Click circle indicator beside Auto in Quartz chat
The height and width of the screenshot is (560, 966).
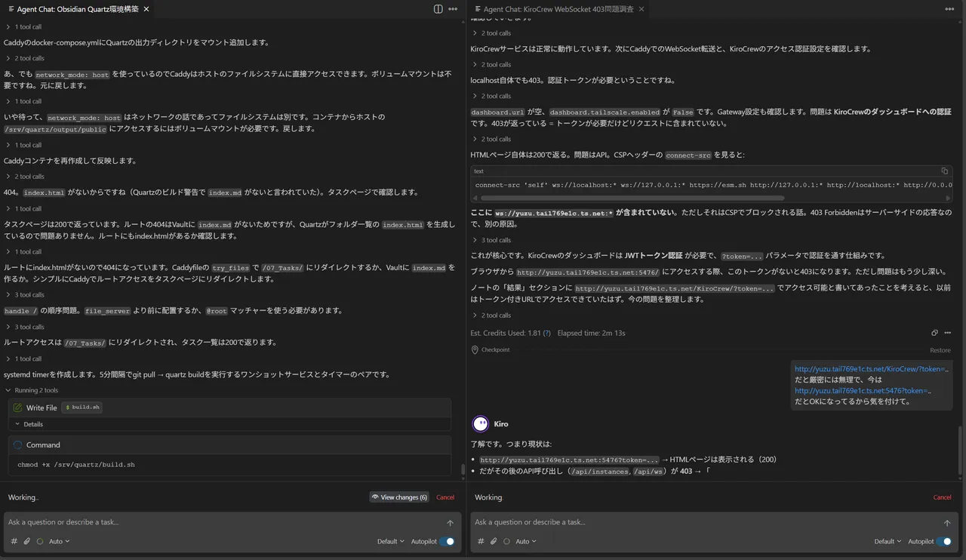click(40, 541)
